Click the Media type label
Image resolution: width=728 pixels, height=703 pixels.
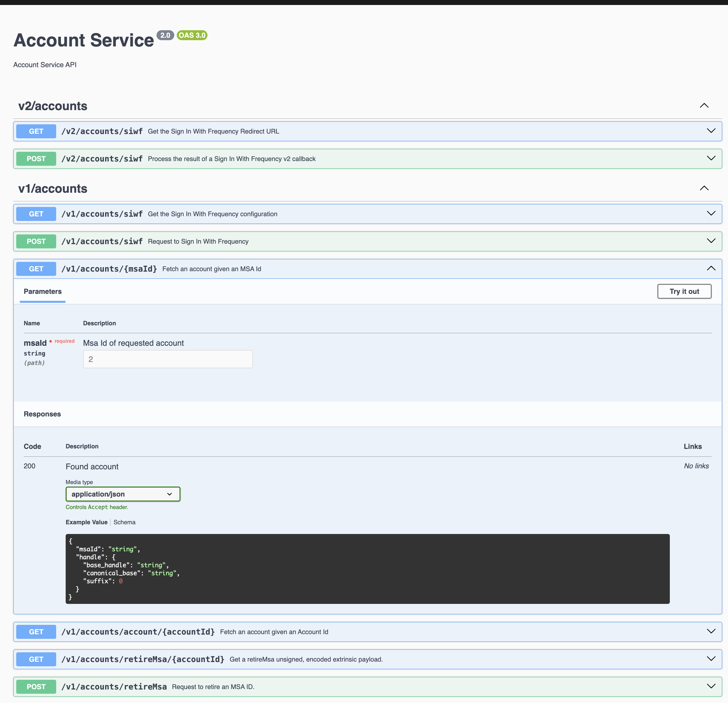[79, 482]
